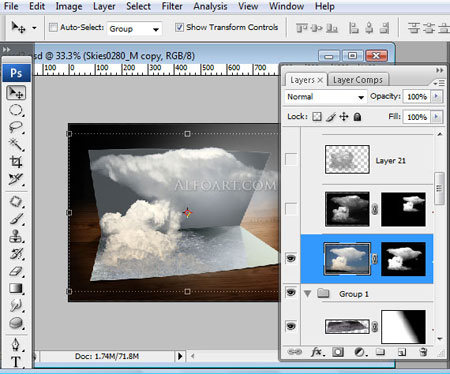The width and height of the screenshot is (450, 374).
Task: Add layer mask from Layers panel footer
Action: 338,352
